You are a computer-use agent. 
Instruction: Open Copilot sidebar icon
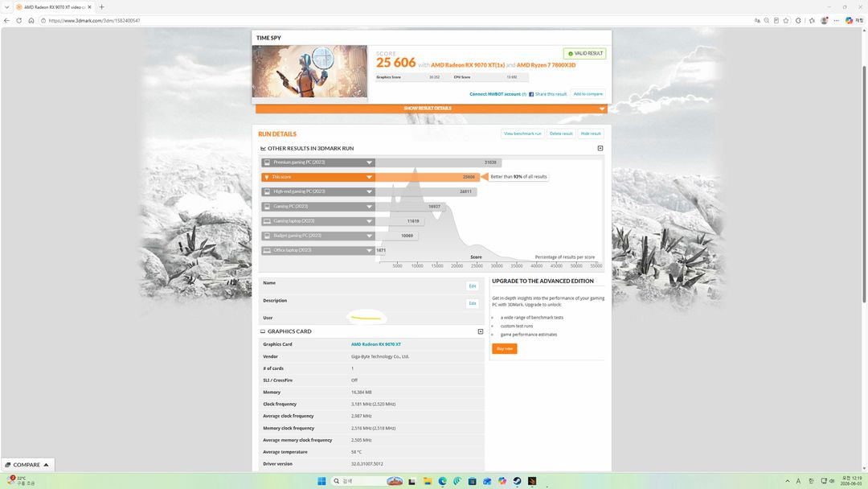pyautogui.click(x=849, y=20)
